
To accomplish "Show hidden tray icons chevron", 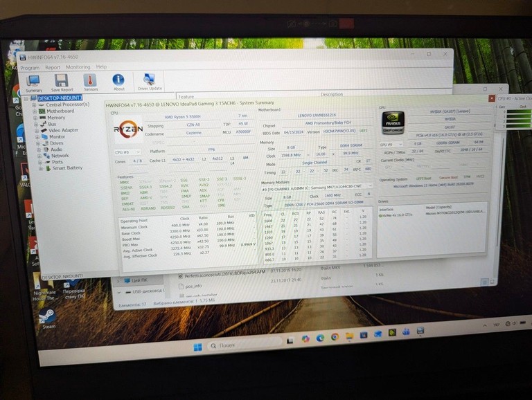I will (485, 325).
